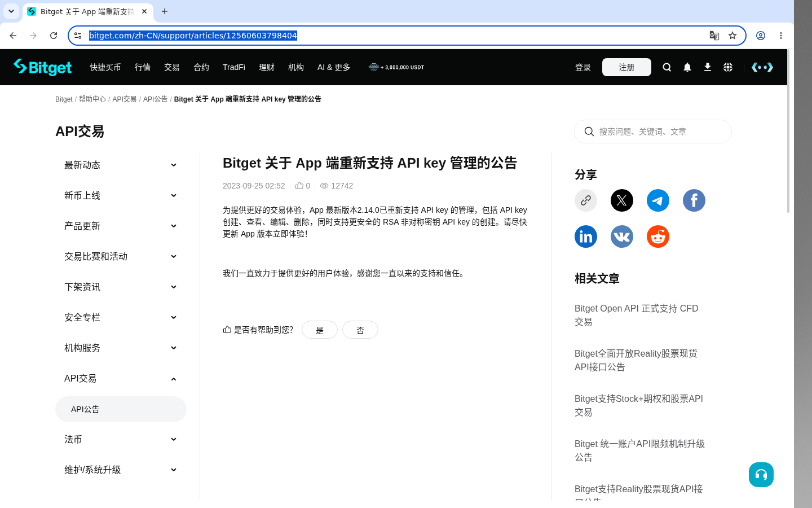Click the browser address bar URL
Viewport: 812px width, 508px height.
193,36
